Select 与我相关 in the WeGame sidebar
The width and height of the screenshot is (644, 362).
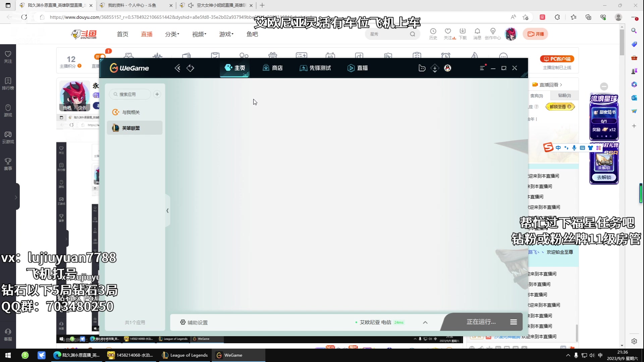point(135,112)
